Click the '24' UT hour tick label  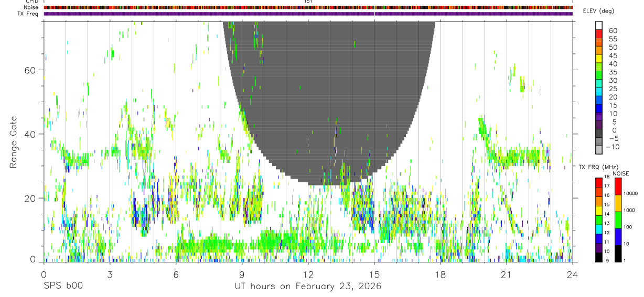point(572,274)
